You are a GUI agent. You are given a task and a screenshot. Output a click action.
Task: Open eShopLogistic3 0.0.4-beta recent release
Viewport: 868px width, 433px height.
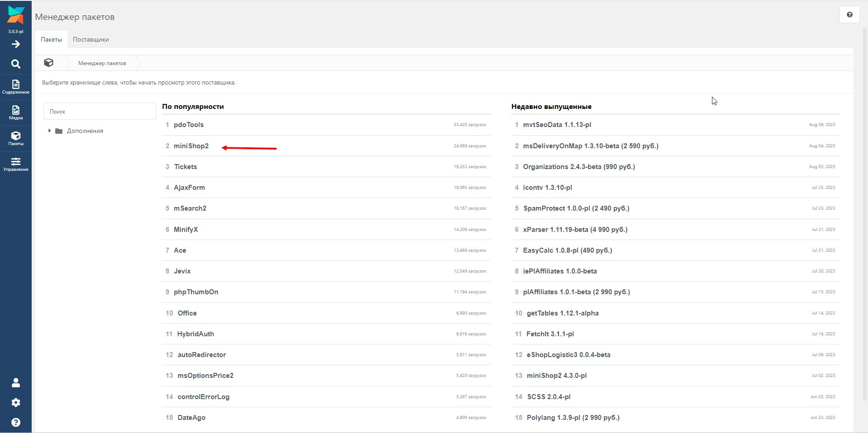tap(569, 355)
